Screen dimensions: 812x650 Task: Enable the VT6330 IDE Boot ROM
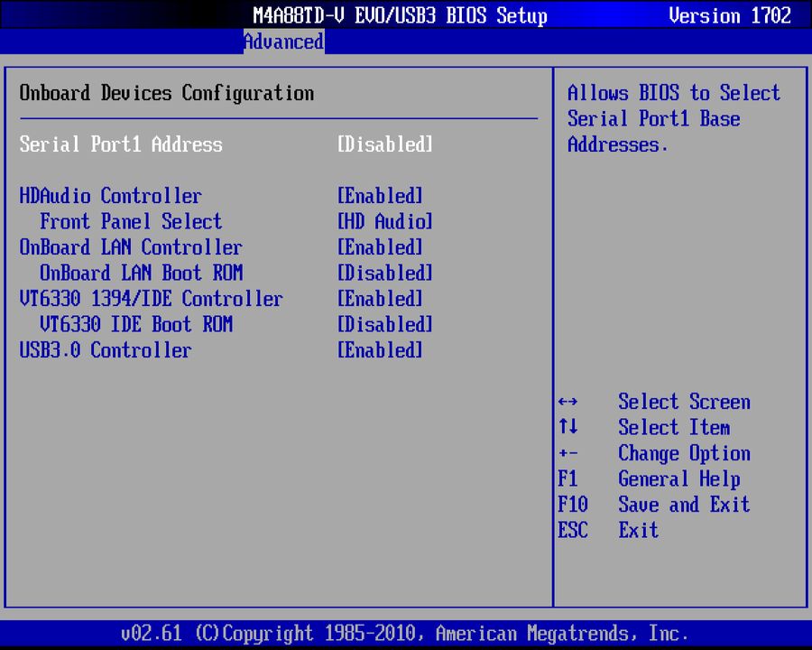click(x=384, y=324)
